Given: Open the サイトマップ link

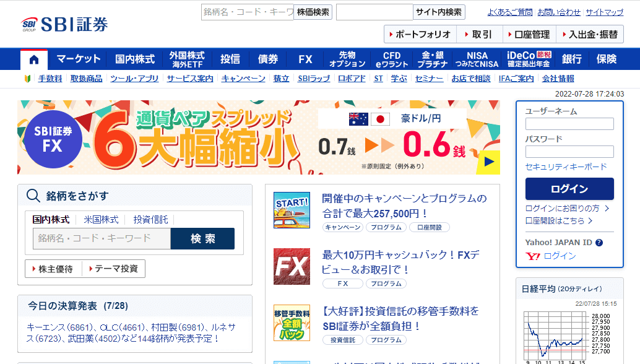Looking at the screenshot, I should (x=605, y=12).
